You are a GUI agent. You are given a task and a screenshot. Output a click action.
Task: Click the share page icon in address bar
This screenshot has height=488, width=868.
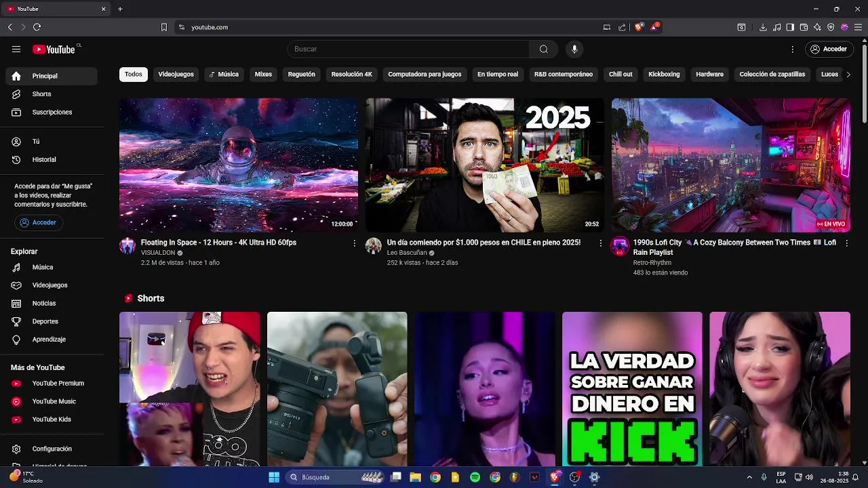coord(622,27)
